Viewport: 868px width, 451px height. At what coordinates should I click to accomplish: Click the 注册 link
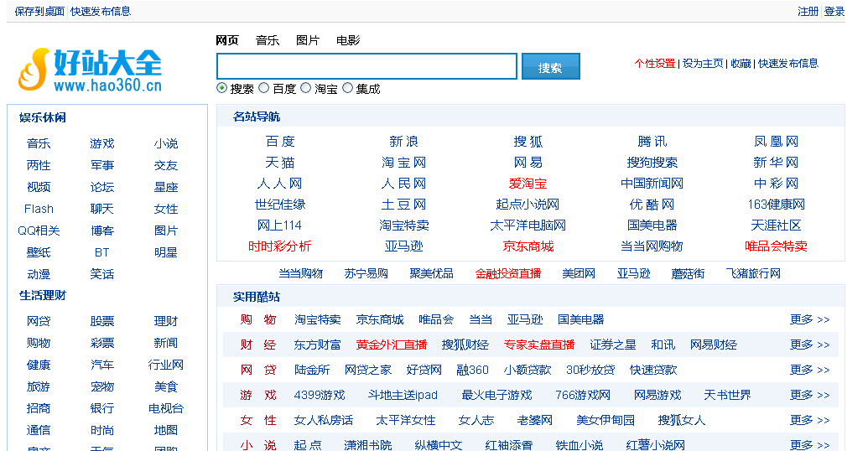click(x=808, y=12)
